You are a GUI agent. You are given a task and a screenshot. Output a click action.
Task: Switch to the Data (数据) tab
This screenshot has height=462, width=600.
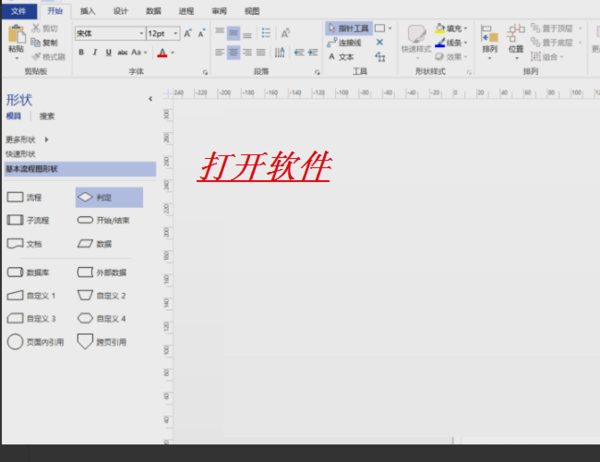[153, 11]
